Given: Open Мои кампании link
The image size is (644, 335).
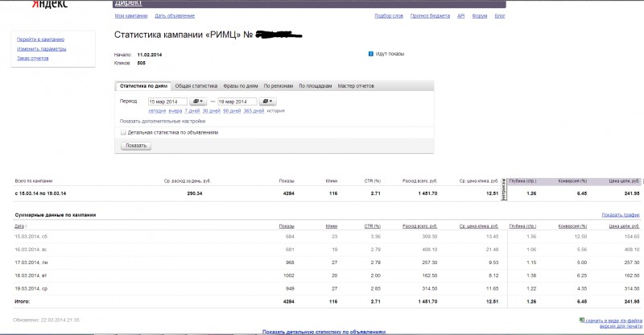Looking at the screenshot, I should 131,16.
